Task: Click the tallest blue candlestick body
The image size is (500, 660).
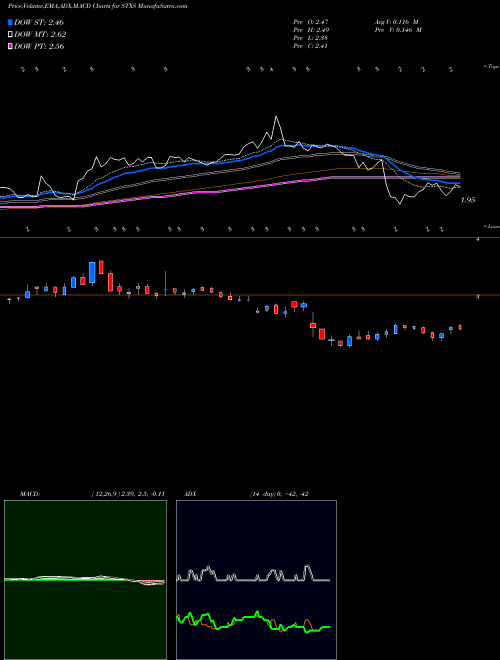Action: (92, 272)
